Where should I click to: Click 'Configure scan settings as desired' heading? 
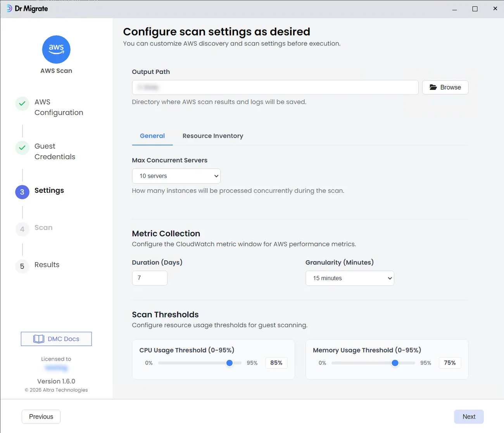(x=217, y=31)
